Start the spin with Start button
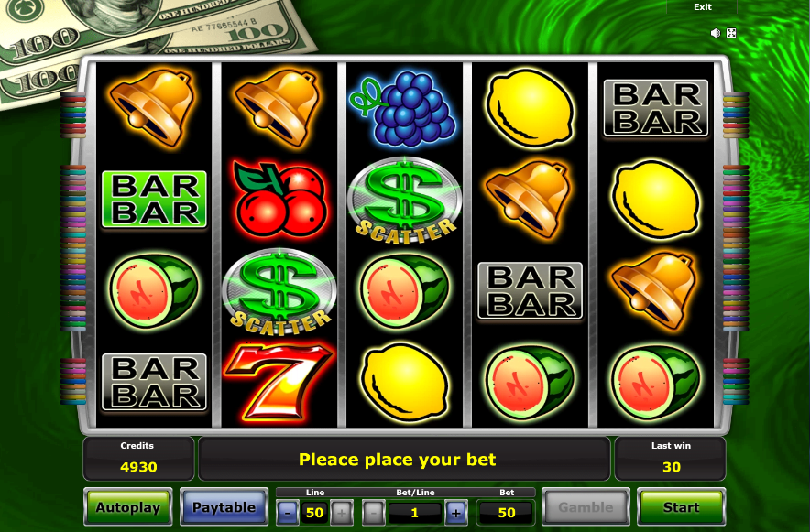This screenshot has width=810, height=532. point(681,507)
